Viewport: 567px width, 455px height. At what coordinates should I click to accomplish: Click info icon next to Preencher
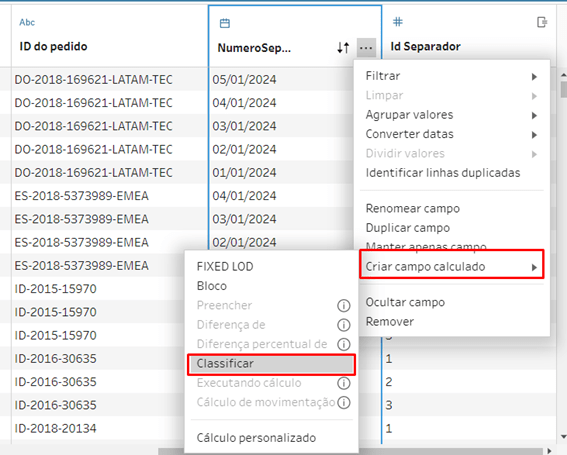click(344, 306)
